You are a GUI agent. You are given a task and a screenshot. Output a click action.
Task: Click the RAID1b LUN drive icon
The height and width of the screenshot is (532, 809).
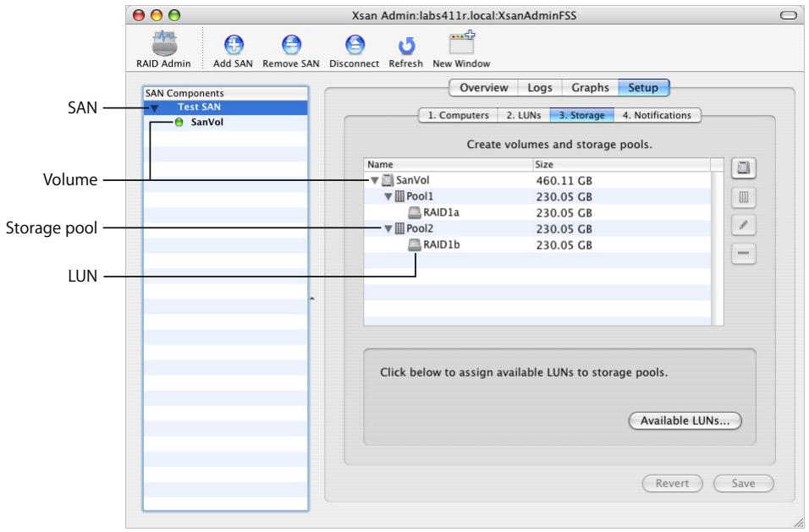click(415, 245)
